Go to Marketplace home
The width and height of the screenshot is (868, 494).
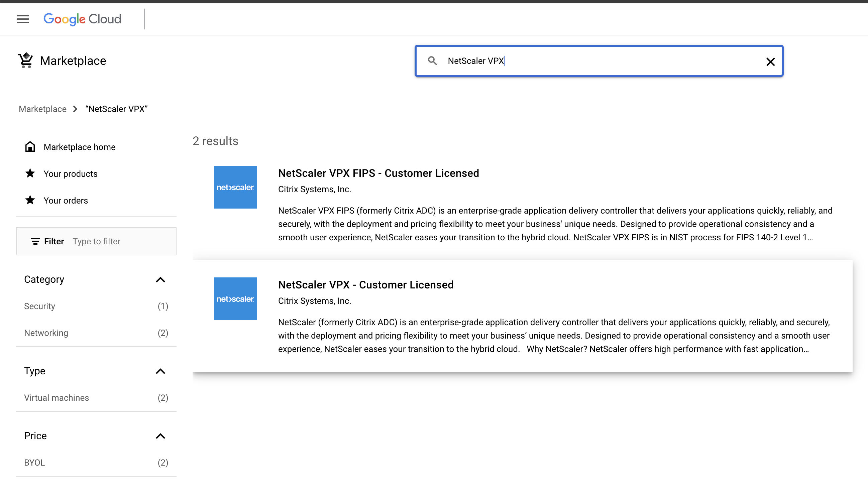tap(79, 147)
